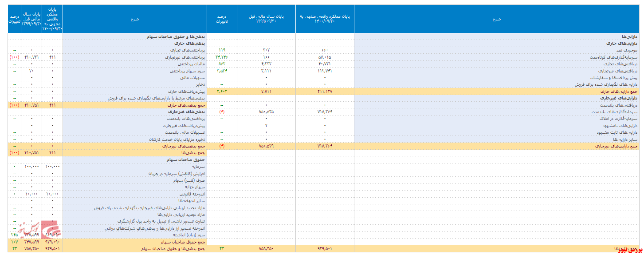Select the سود سهام پرداختنی row label
Screen dimensions: 644x255
[188, 71]
